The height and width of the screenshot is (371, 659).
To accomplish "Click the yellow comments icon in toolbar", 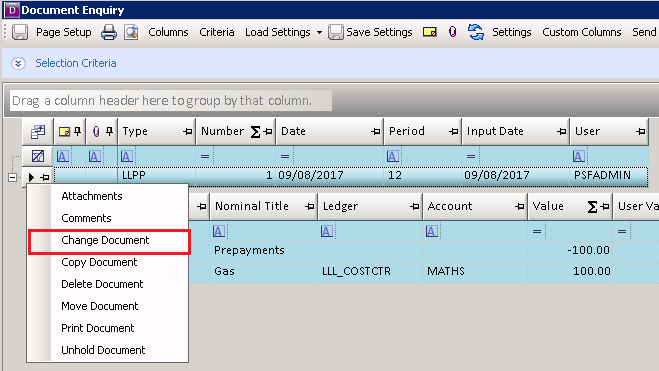I will [x=430, y=32].
